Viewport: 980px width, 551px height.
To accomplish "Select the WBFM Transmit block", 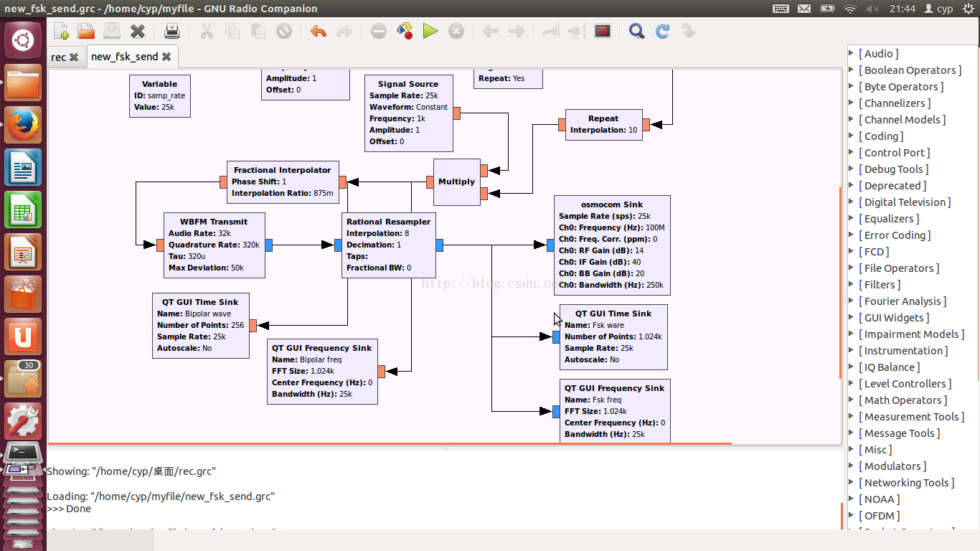I will (214, 245).
